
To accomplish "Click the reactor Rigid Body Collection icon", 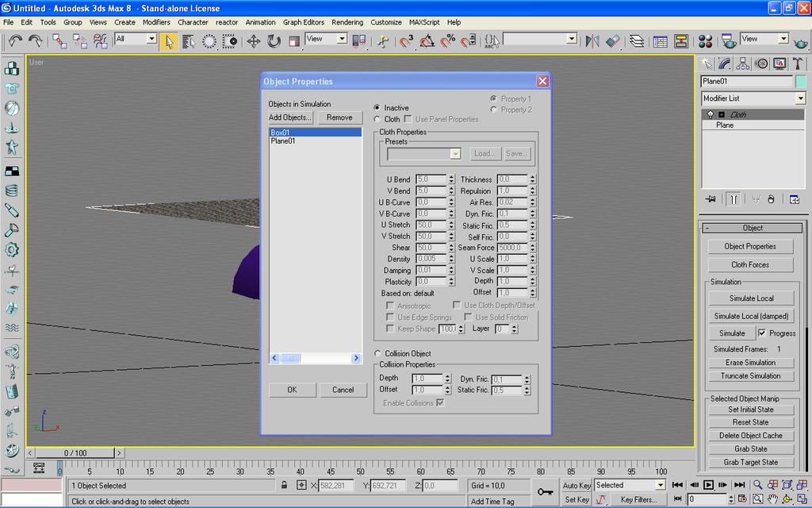I will point(12,68).
